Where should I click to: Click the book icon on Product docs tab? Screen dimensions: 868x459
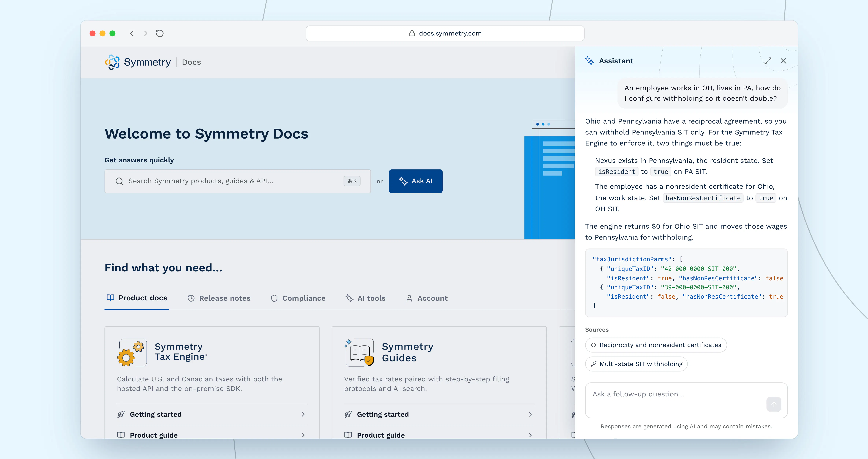pyautogui.click(x=110, y=298)
